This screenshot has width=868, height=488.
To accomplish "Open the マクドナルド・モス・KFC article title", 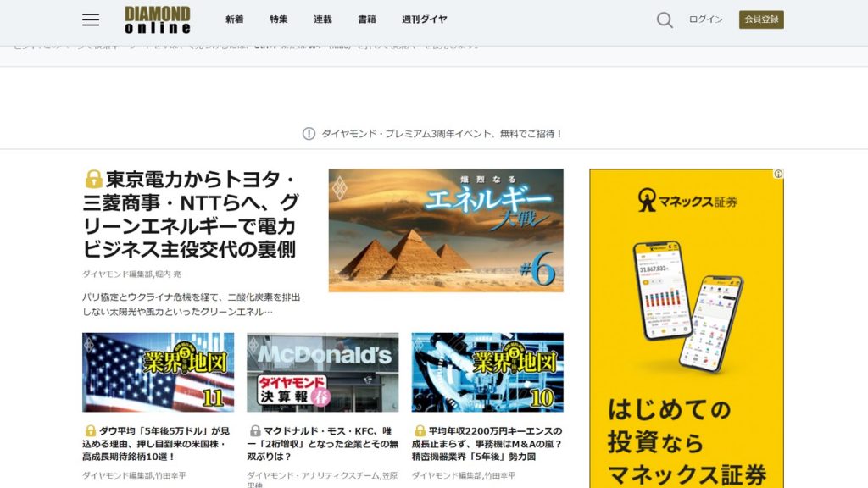I will [x=323, y=444].
